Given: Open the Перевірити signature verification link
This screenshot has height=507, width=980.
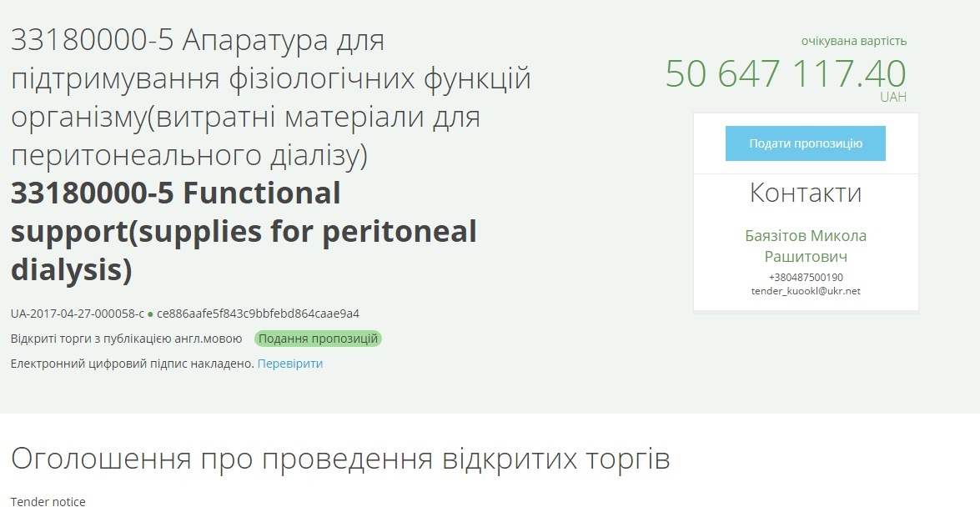Looking at the screenshot, I should pyautogui.click(x=289, y=364).
